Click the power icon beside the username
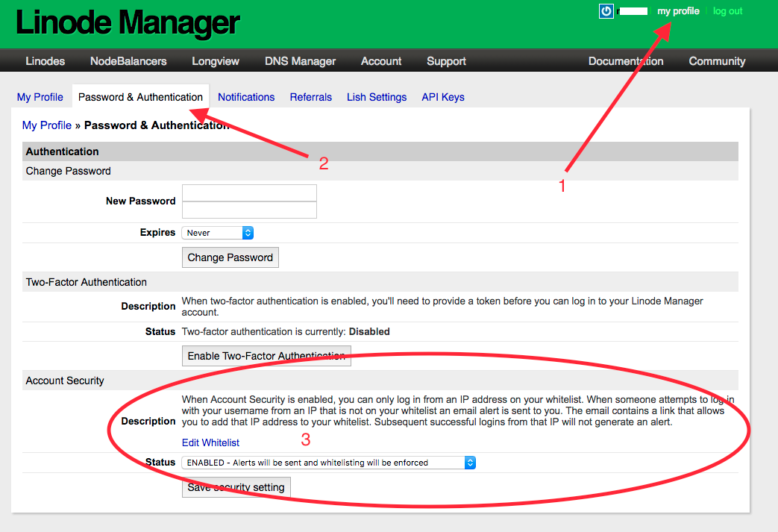The image size is (778, 532). pyautogui.click(x=606, y=11)
